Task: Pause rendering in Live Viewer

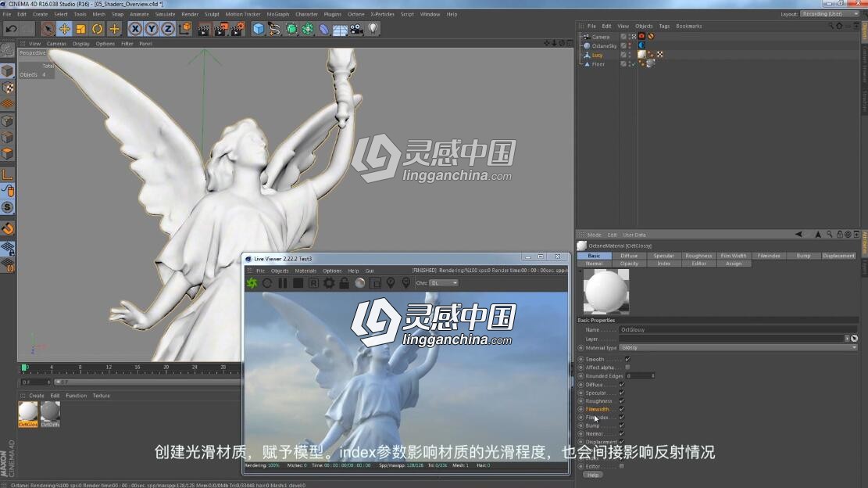Action: pos(283,283)
